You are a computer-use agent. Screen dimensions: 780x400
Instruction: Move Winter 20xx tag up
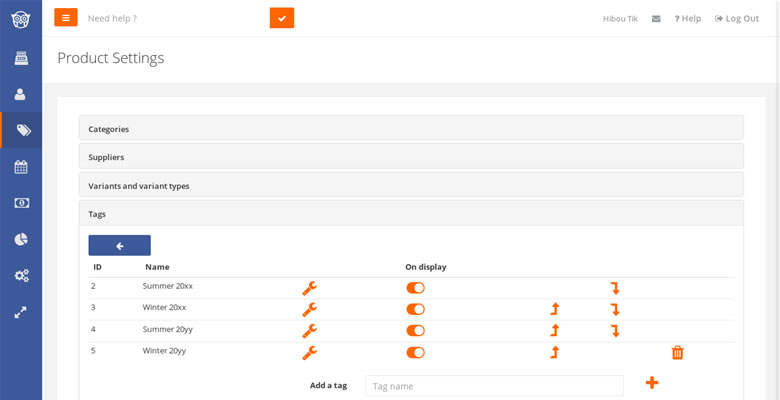pyautogui.click(x=555, y=309)
